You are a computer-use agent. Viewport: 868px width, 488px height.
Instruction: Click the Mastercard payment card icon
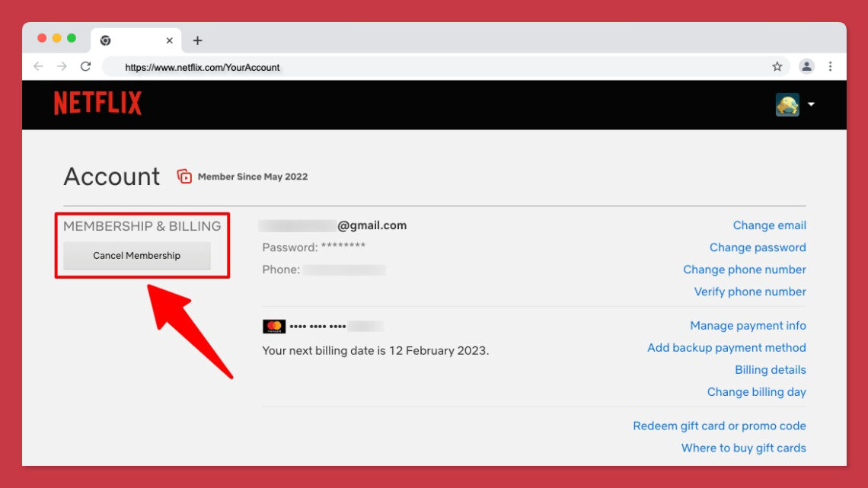(273, 326)
